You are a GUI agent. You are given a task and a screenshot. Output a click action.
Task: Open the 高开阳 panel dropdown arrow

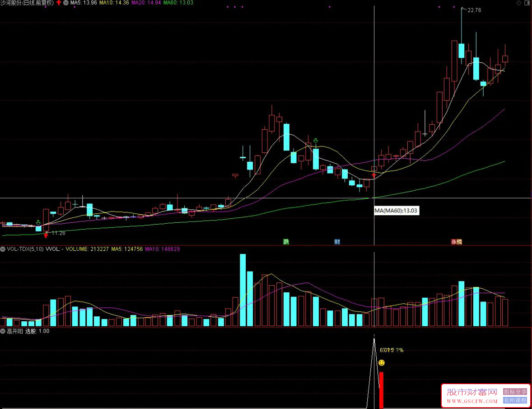[3, 331]
